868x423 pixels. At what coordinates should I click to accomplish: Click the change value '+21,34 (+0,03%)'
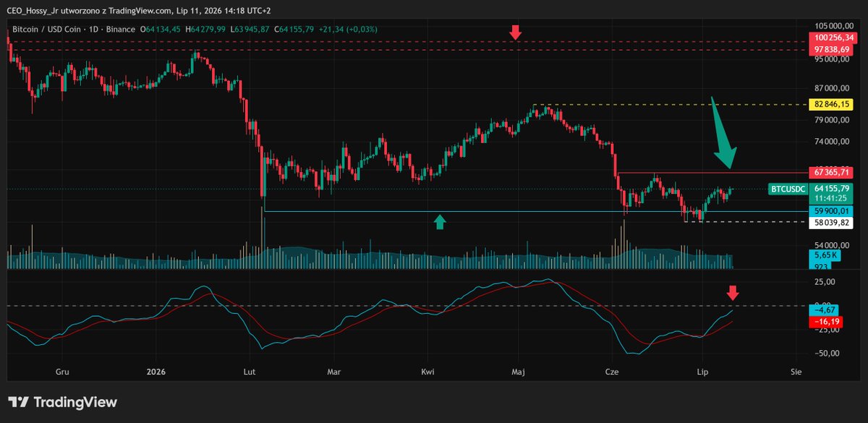tap(346, 29)
